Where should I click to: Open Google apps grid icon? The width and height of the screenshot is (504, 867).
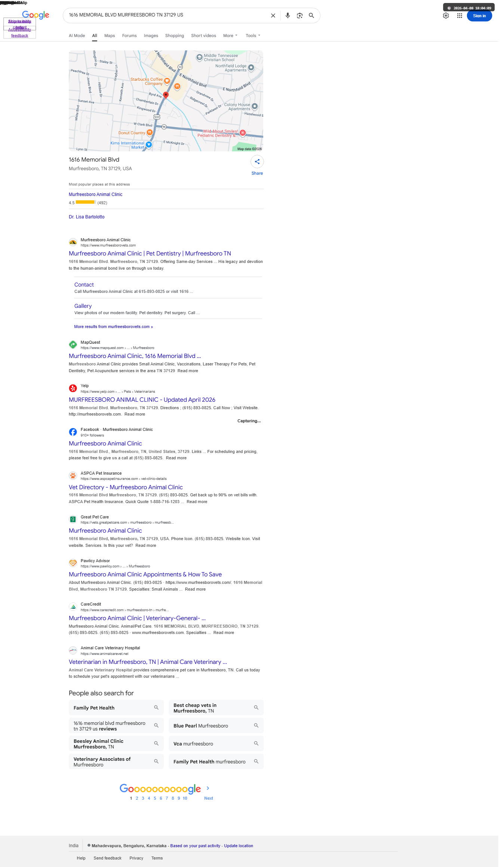click(460, 16)
